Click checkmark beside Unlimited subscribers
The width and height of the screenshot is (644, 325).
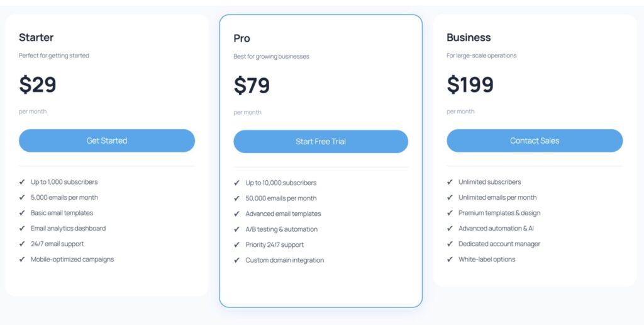click(450, 182)
